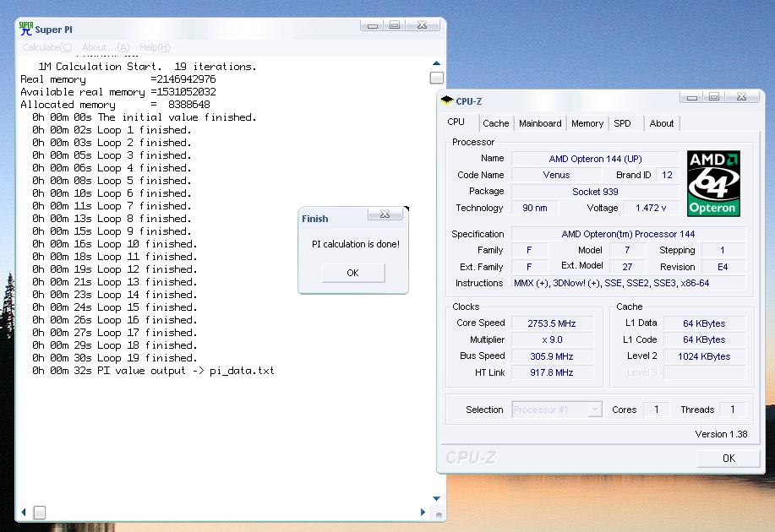Open the Help(H) menu in Super PI
The image size is (775, 532).
point(155,47)
